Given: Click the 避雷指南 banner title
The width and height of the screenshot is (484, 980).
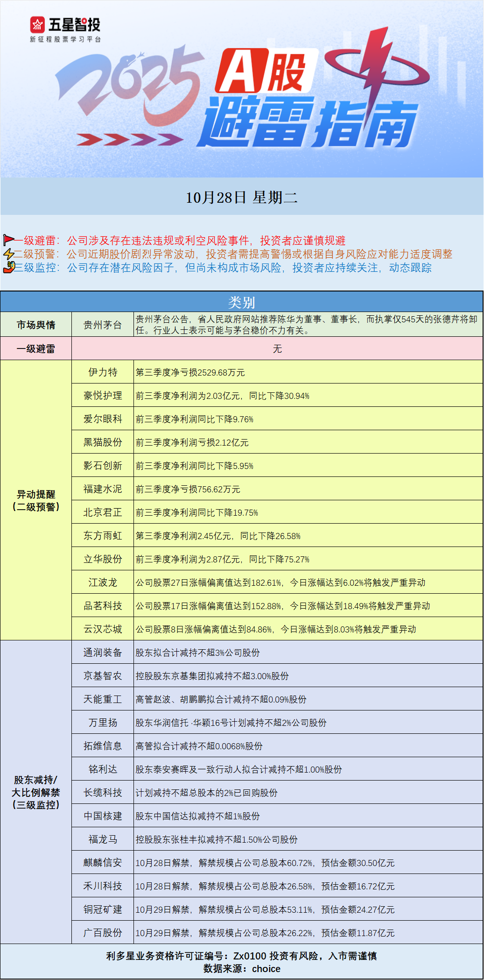Looking at the screenshot, I should pos(308,122).
